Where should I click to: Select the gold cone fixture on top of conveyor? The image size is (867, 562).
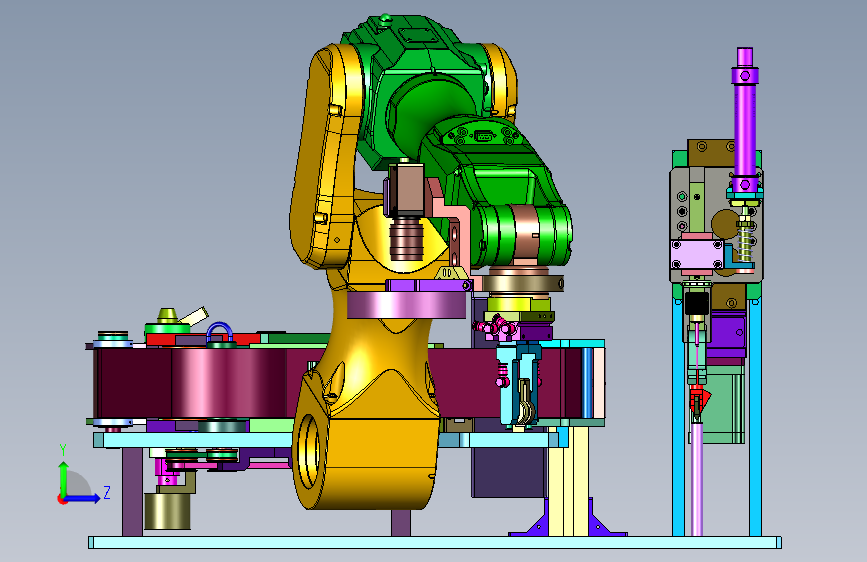[x=167, y=316]
